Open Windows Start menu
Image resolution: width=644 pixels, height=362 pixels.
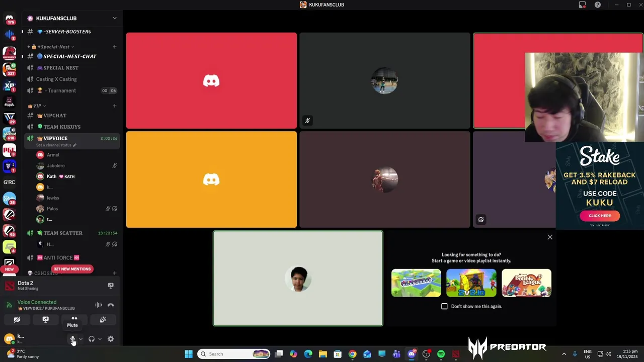(189, 354)
